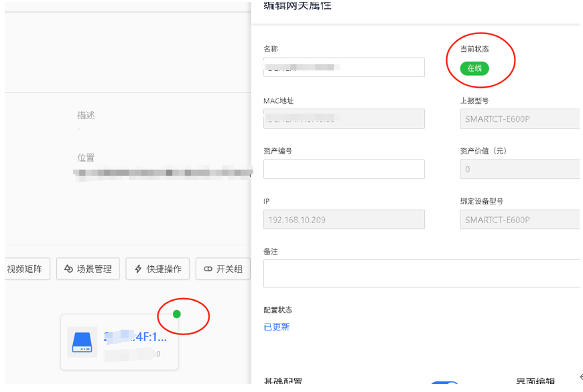Click the 绑定设备型号 bound model field
583x392 pixels.
pos(519,220)
